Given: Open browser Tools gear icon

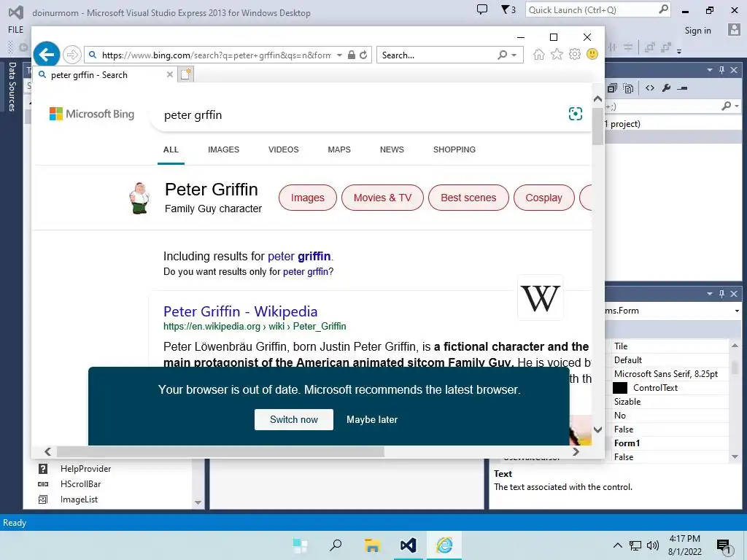Looking at the screenshot, I should pyautogui.click(x=575, y=54).
